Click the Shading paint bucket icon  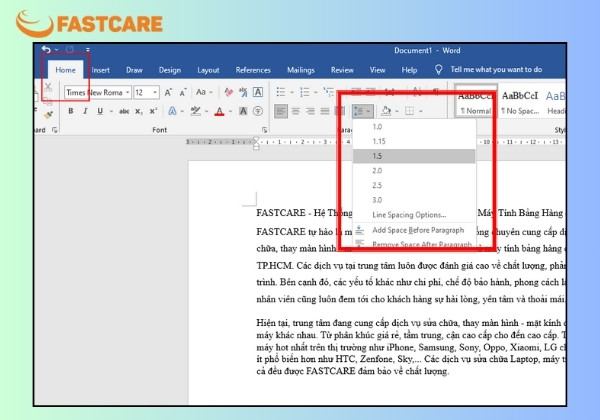pyautogui.click(x=386, y=111)
